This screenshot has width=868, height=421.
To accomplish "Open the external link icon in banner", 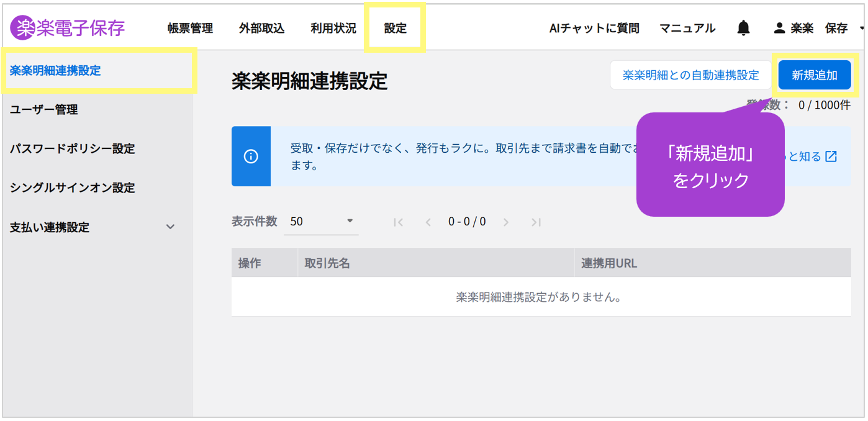I will [831, 156].
